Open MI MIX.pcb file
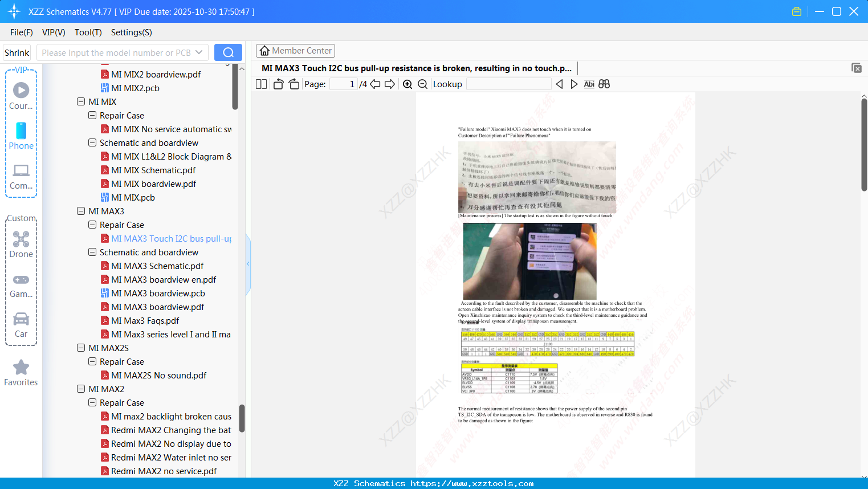 [x=133, y=197]
